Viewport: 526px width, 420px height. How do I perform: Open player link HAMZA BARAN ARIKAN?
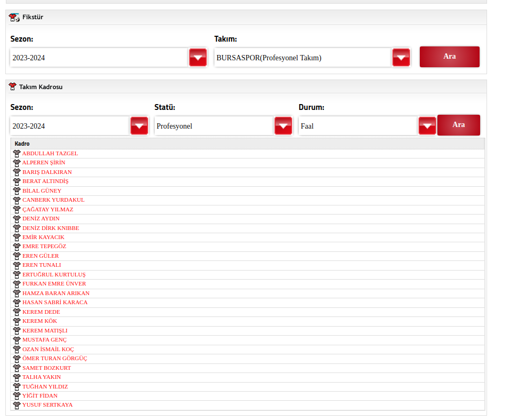(55, 293)
